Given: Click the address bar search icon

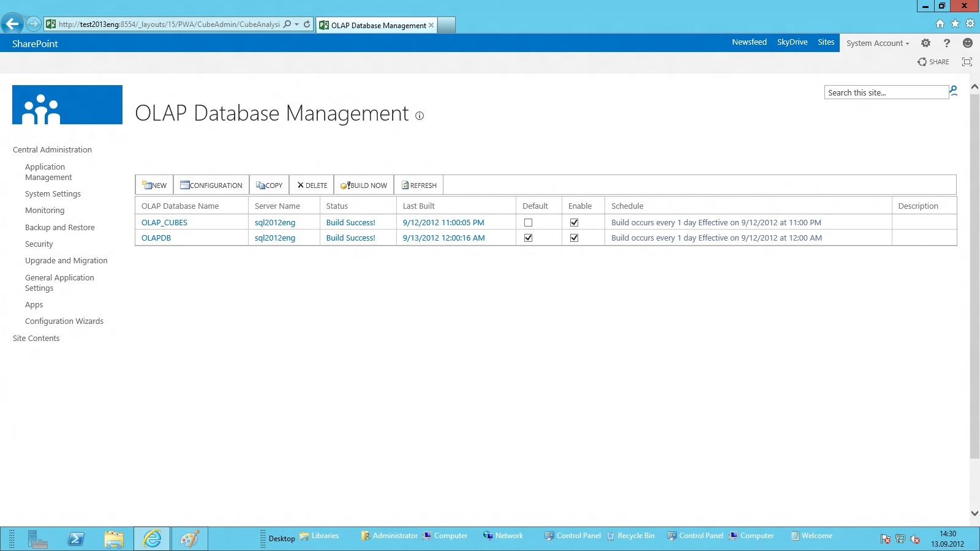Looking at the screenshot, I should coord(287,24).
